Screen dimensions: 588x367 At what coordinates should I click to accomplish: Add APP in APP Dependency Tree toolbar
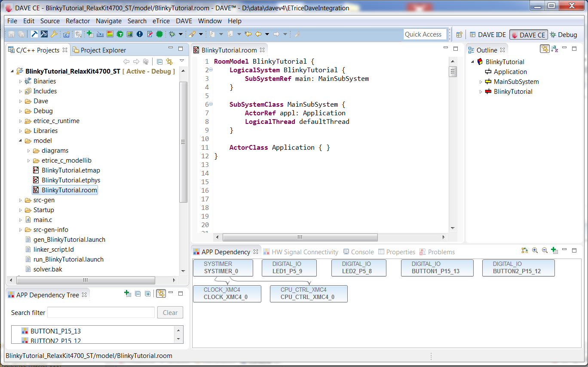point(128,293)
